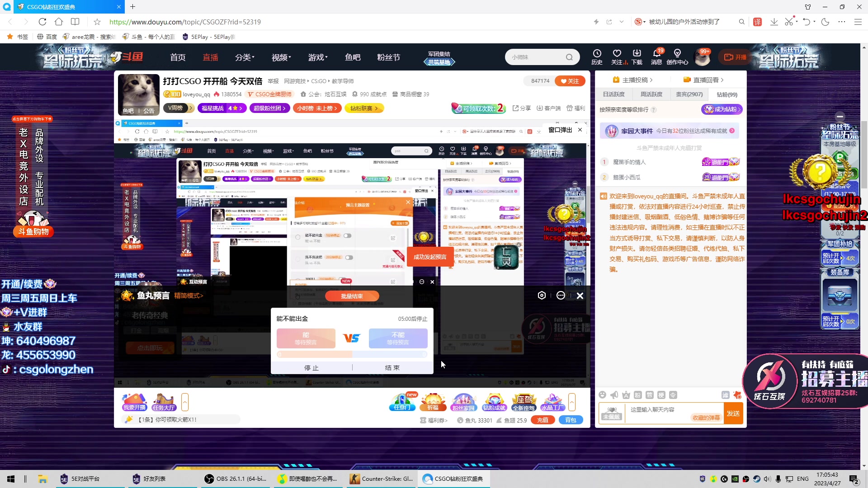Image resolution: width=868 pixels, height=488 pixels.
Task: Toggle the 滤 chat filter button
Action: 725,395
